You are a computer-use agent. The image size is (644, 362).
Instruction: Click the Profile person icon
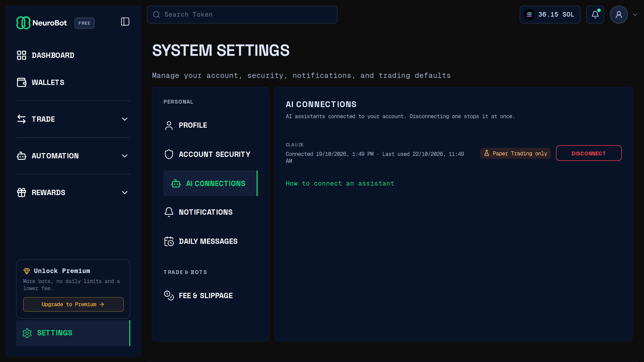point(169,125)
